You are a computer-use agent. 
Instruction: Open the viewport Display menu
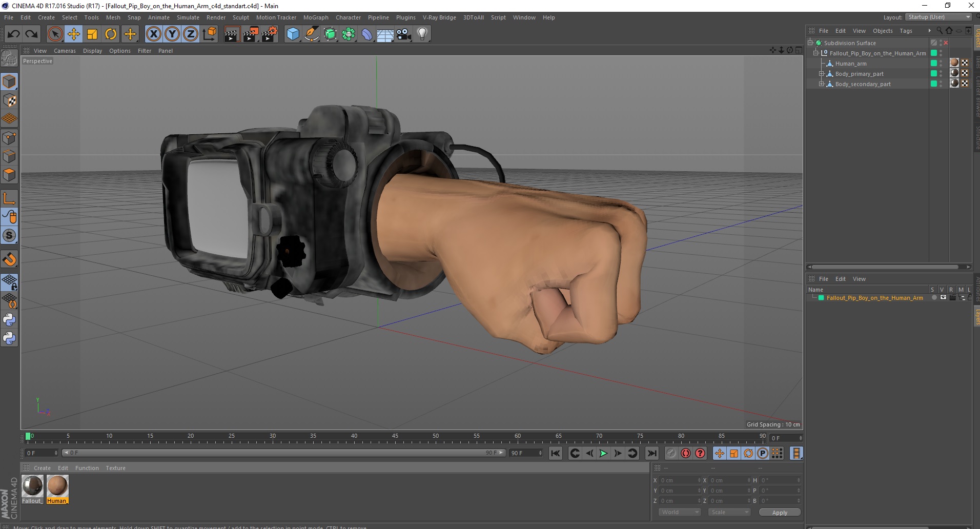92,51
